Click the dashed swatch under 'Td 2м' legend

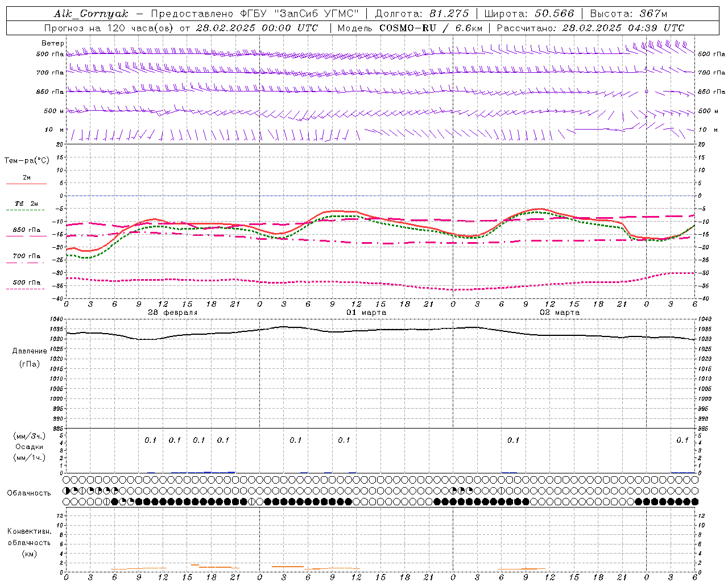point(26,210)
